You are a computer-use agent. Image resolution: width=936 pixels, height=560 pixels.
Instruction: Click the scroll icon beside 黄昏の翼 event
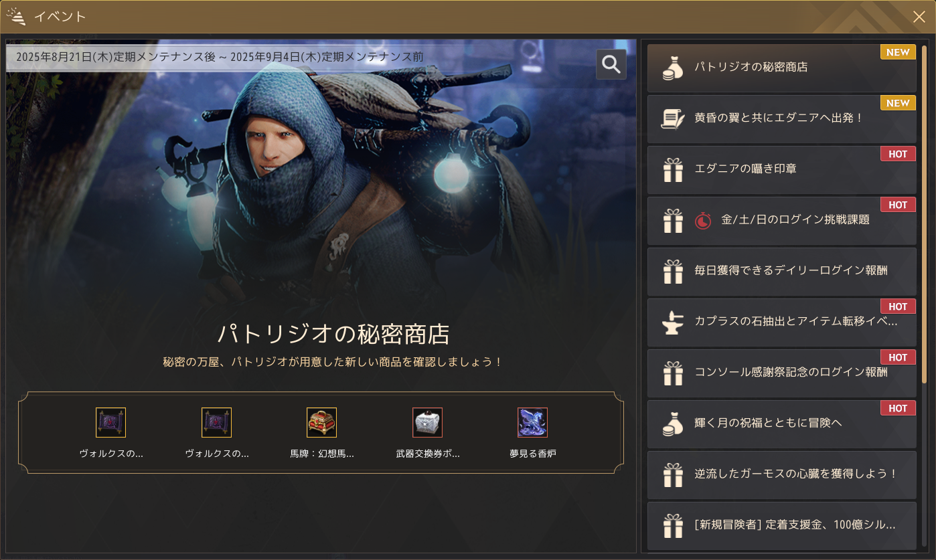coord(673,118)
